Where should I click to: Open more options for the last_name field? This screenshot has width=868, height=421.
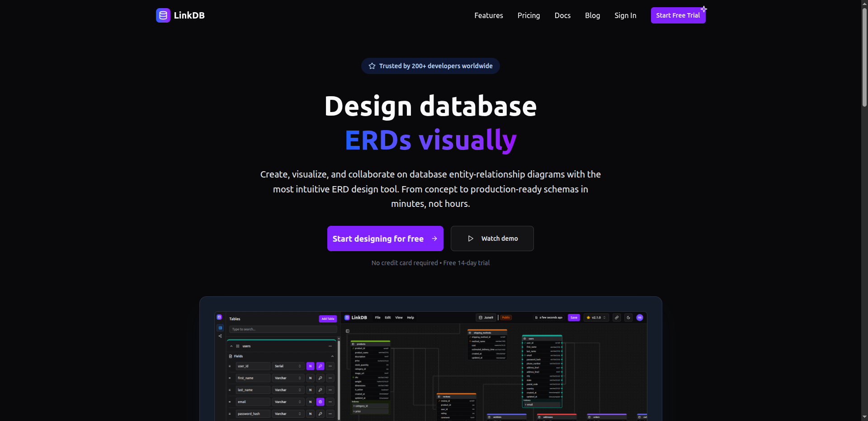click(330, 390)
